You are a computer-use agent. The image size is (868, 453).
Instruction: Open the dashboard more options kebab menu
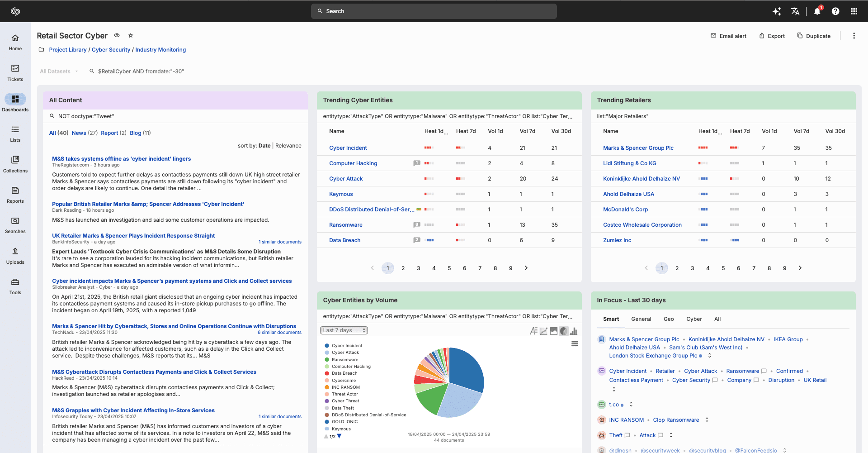click(854, 36)
